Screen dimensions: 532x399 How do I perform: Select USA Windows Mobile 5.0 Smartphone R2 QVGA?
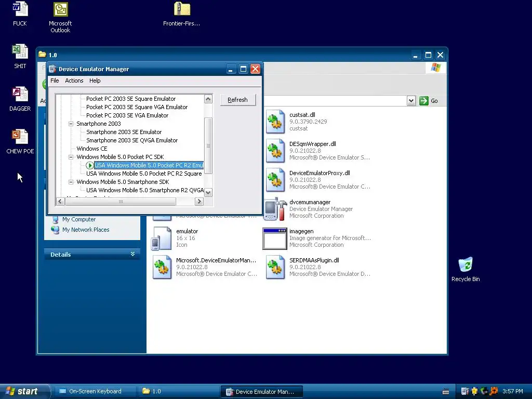point(145,190)
